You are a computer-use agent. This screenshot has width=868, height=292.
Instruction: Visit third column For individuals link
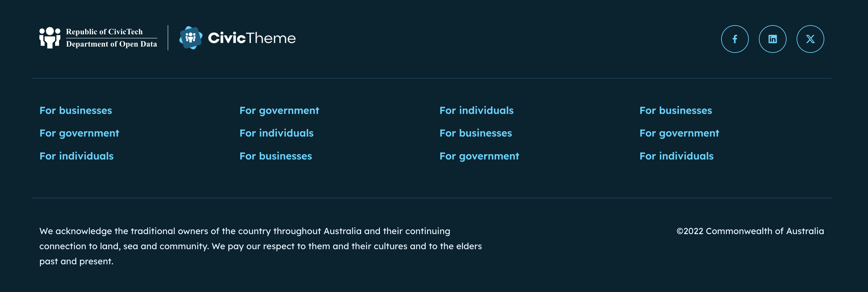pyautogui.click(x=476, y=110)
